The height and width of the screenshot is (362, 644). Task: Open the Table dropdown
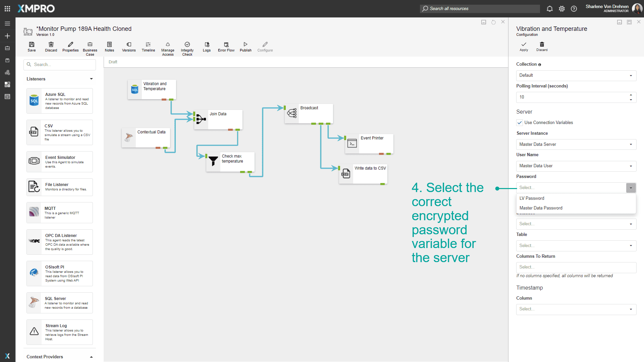click(576, 246)
